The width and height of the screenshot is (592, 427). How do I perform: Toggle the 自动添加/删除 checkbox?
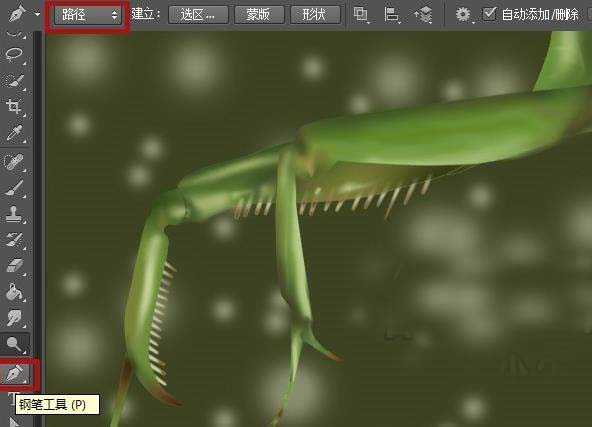pos(489,14)
